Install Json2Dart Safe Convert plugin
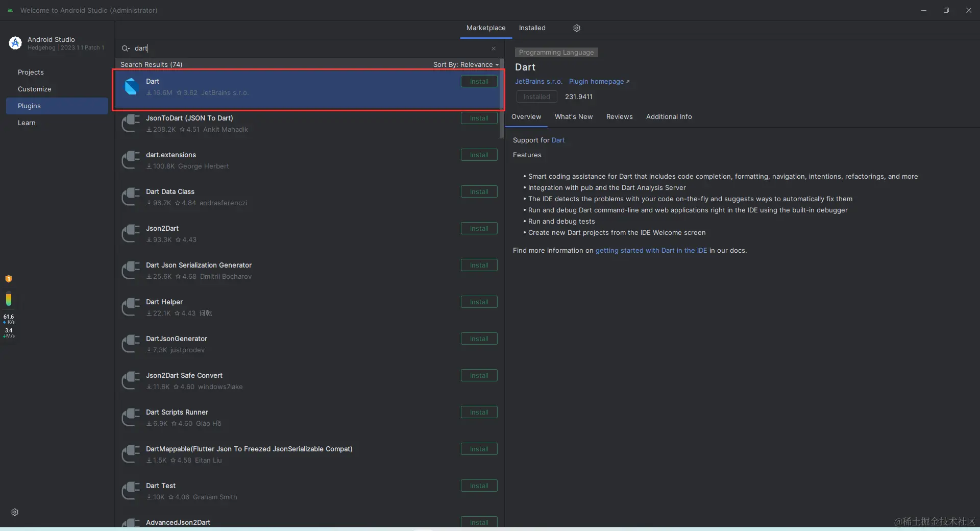This screenshot has height=531, width=980. [479, 375]
